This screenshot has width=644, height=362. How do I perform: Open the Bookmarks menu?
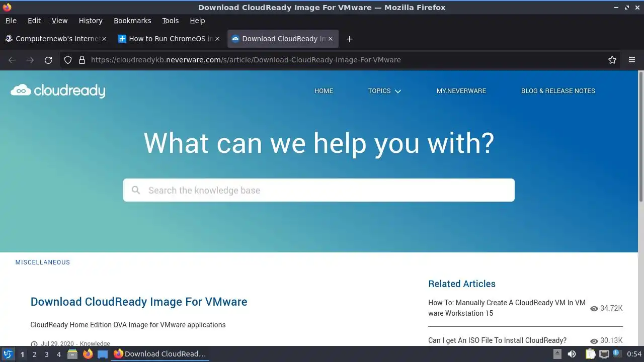point(132,21)
